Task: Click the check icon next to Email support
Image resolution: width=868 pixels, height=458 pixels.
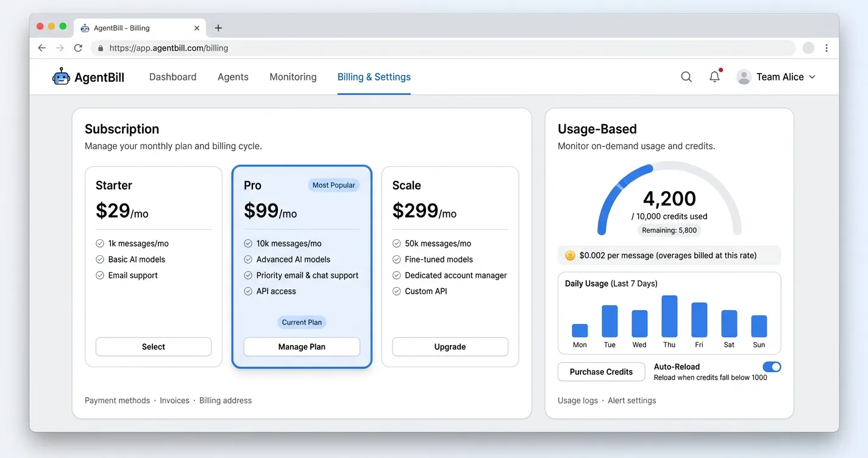Action: [100, 275]
